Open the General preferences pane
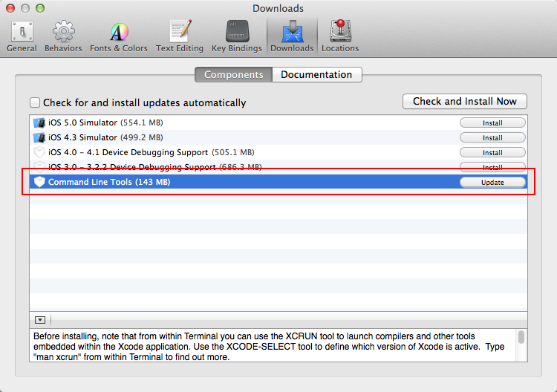Image resolution: width=557 pixels, height=392 pixels. pyautogui.click(x=22, y=36)
